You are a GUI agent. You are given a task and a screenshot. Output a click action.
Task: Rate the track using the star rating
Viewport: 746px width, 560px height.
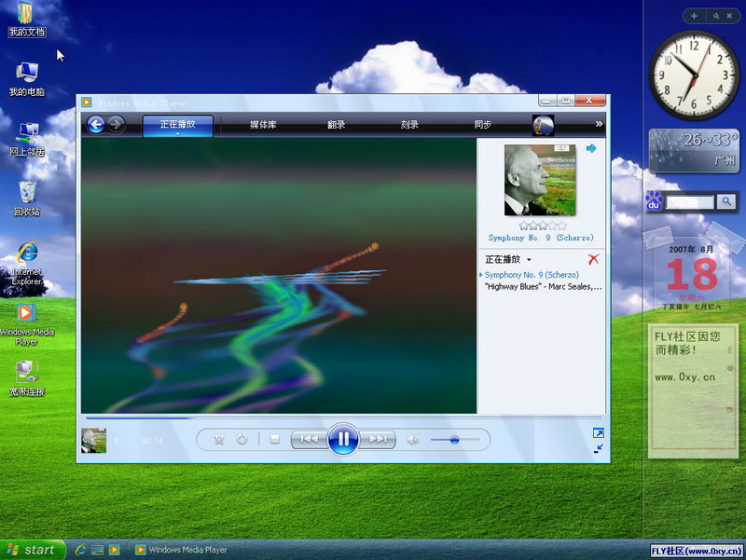[x=543, y=225]
